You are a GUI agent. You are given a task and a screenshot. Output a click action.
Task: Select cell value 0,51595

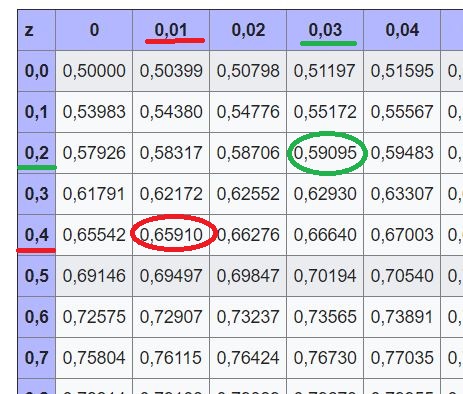(402, 71)
